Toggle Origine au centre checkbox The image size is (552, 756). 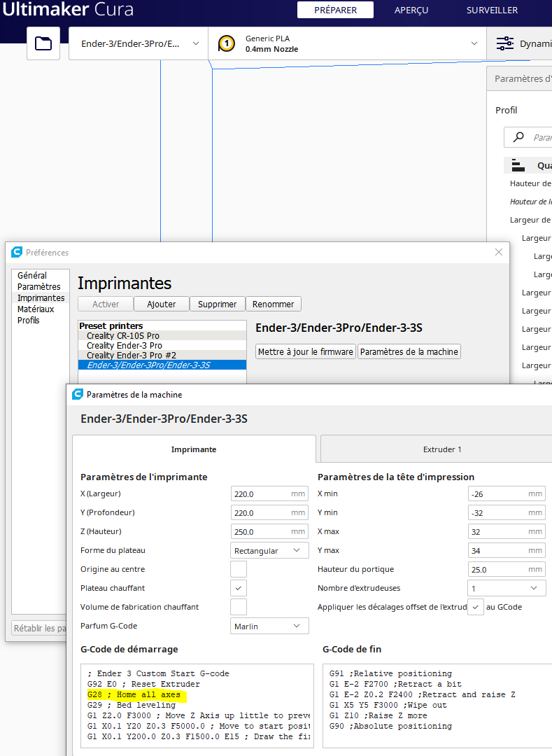click(239, 569)
